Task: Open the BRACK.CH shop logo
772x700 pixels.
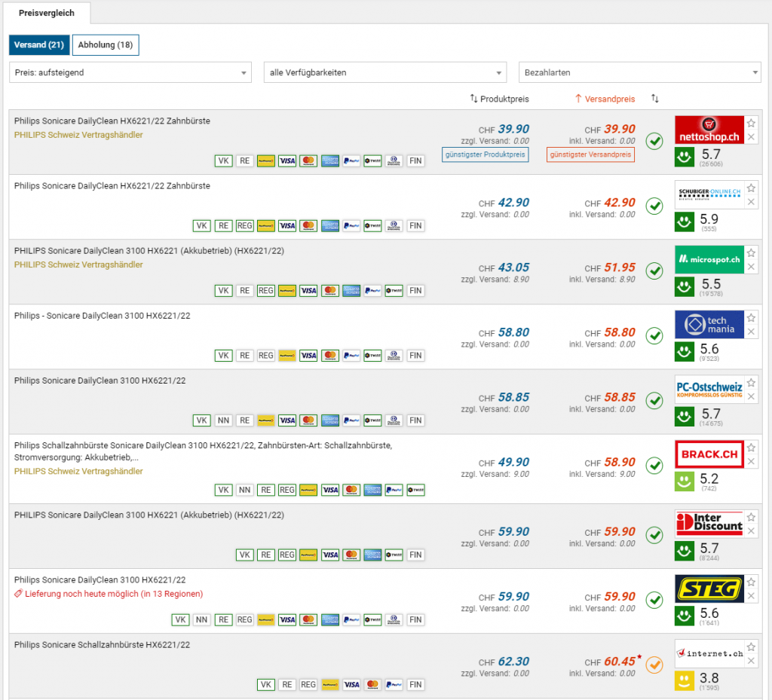Action: [x=709, y=454]
